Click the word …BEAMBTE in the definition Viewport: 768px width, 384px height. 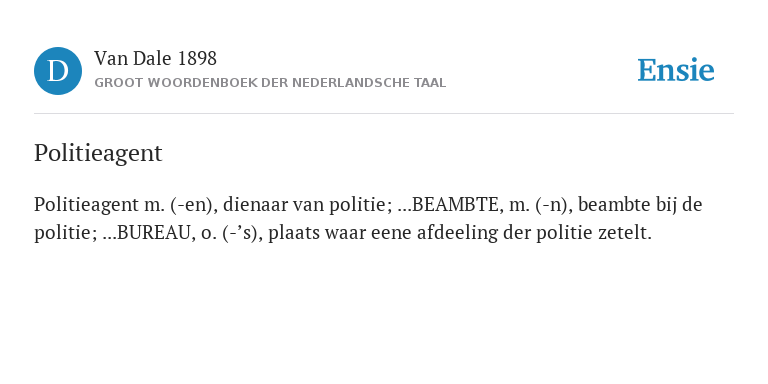pyautogui.click(x=451, y=205)
